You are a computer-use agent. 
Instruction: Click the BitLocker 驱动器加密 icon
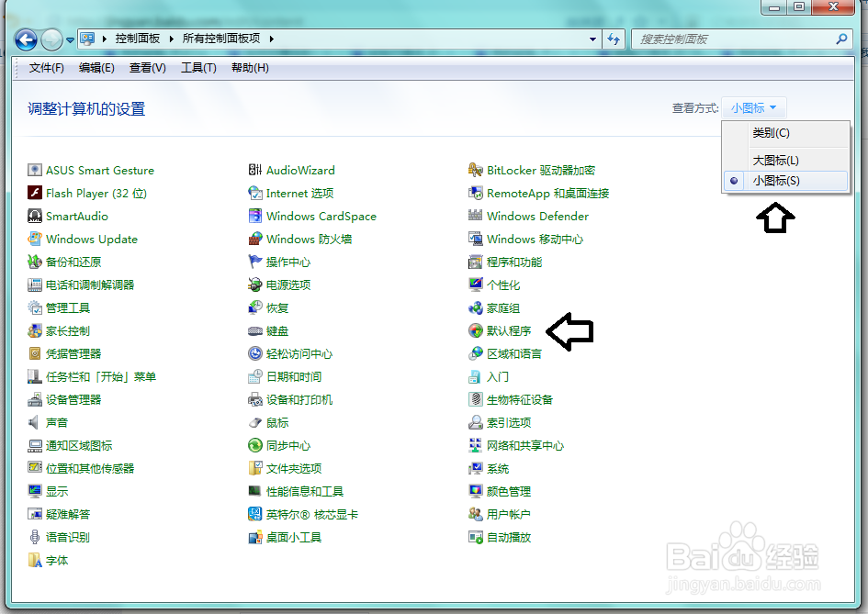tap(476, 170)
